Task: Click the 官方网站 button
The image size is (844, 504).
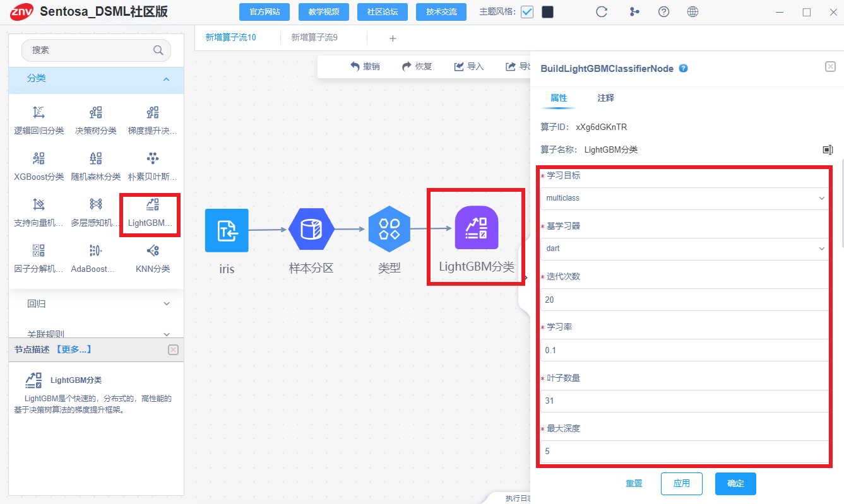Action: coord(264,12)
